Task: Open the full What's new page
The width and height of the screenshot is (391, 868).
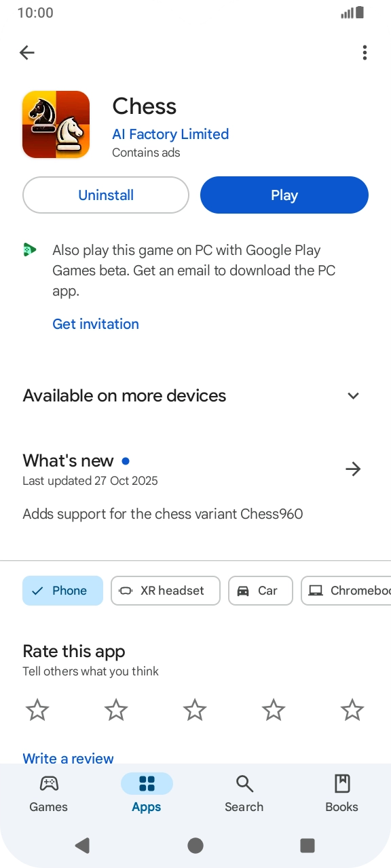Action: (x=353, y=469)
